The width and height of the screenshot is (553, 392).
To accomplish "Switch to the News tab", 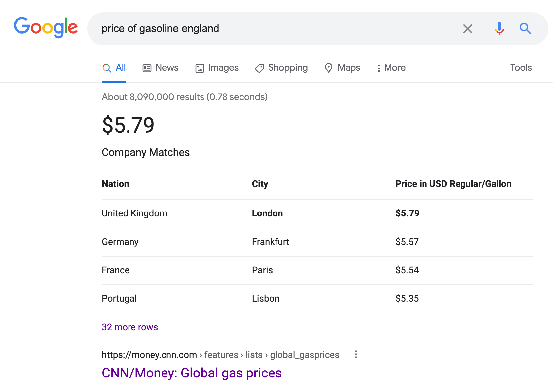I will point(167,68).
